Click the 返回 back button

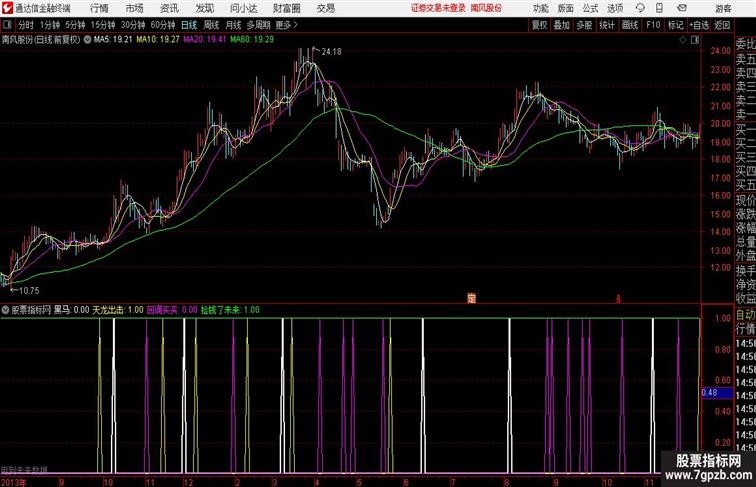(722, 25)
